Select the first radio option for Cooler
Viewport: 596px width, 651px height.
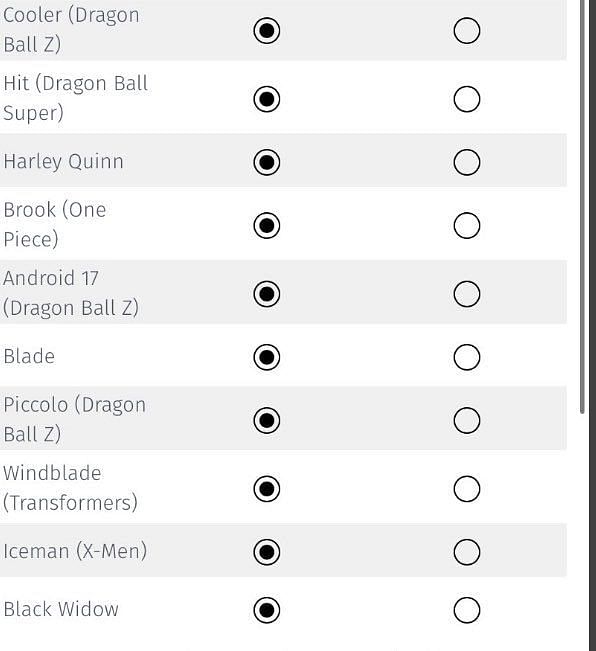(x=266, y=31)
